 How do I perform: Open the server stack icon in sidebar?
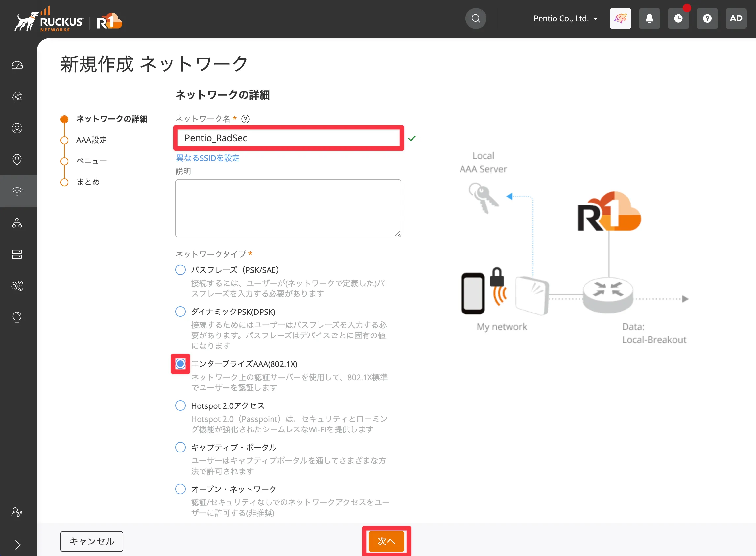pos(17,254)
